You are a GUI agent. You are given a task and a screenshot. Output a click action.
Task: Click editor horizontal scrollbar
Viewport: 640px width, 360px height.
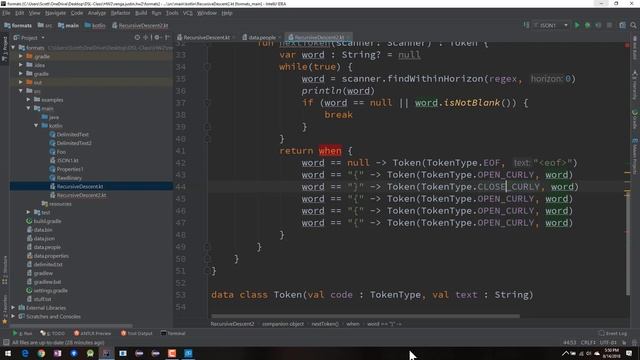tap(365, 316)
